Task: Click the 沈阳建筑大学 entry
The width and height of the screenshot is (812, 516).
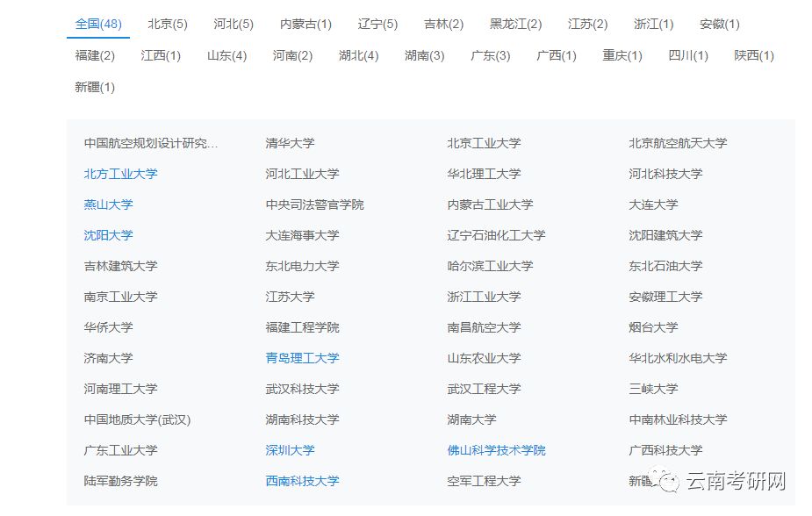Action: click(665, 235)
